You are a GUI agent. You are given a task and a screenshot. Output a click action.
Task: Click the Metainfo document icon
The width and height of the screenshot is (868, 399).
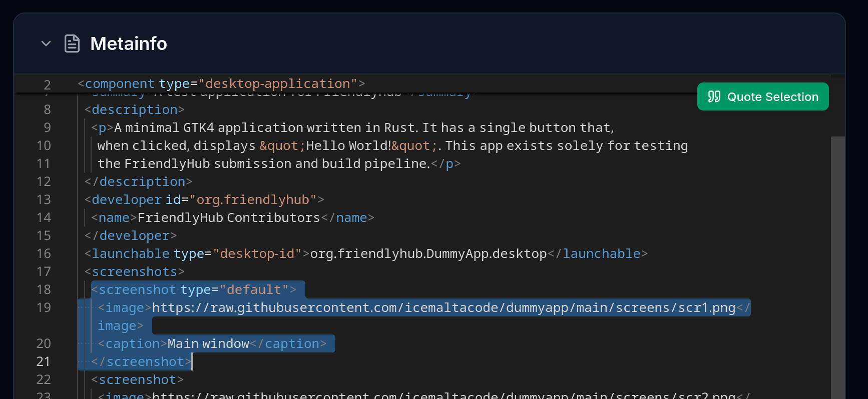click(72, 43)
